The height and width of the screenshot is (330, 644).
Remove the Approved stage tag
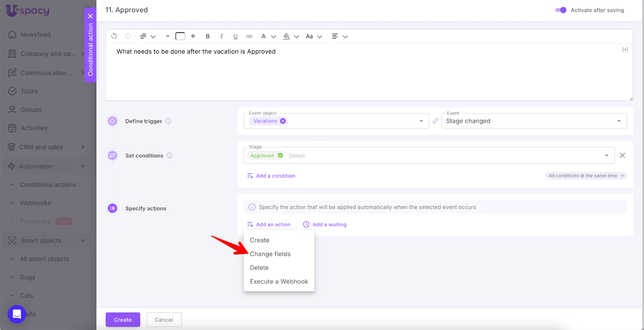[280, 156]
